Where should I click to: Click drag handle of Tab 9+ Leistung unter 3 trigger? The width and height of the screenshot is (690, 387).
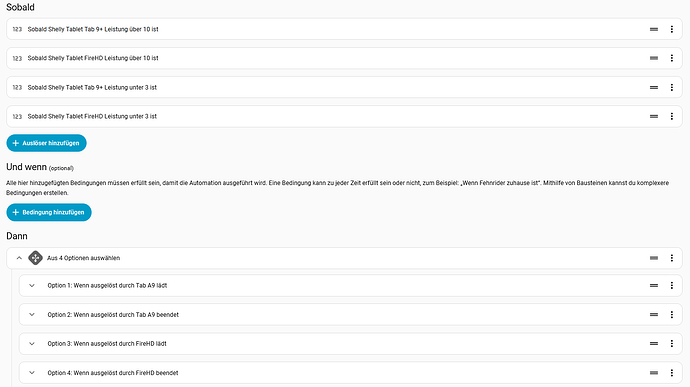[654, 87]
